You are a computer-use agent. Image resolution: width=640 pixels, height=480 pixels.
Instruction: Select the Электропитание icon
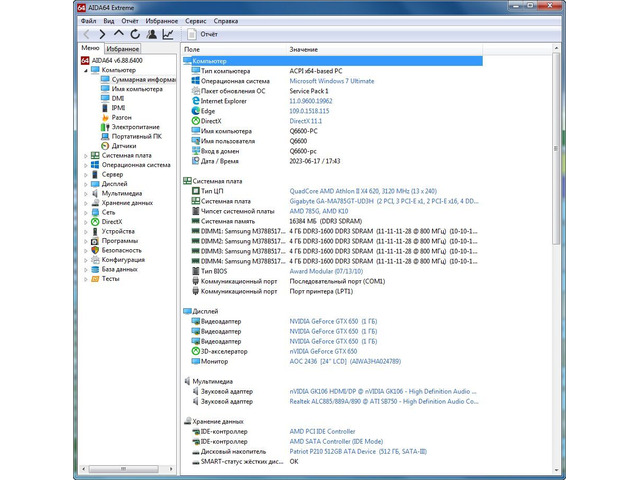tap(105, 127)
